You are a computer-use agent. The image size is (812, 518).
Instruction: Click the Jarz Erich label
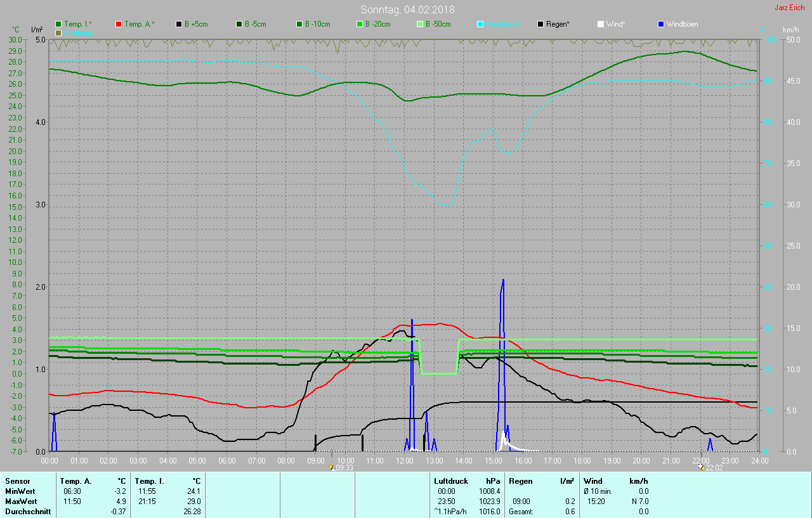[789, 8]
